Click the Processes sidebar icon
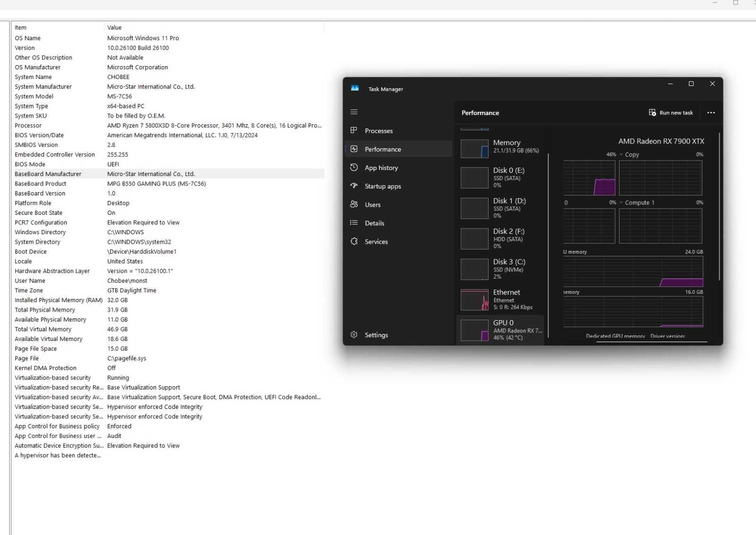This screenshot has width=756, height=535. pyautogui.click(x=354, y=130)
